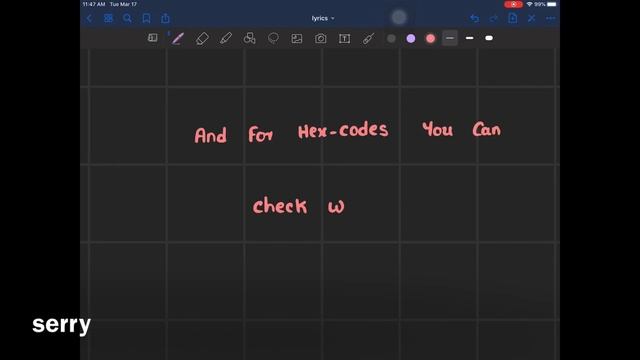Select the Shapes tool
The image size is (640, 360).
tap(249, 38)
